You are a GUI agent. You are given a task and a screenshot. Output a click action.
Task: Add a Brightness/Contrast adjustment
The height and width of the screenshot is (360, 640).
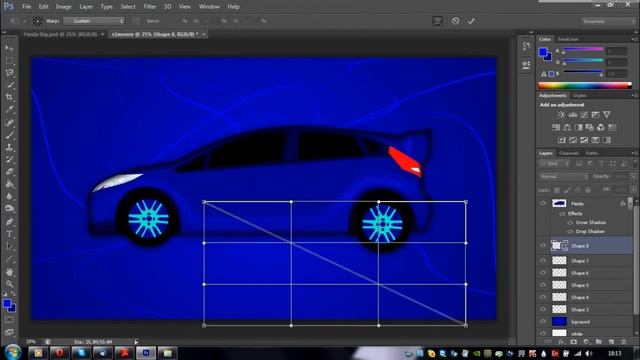click(562, 115)
